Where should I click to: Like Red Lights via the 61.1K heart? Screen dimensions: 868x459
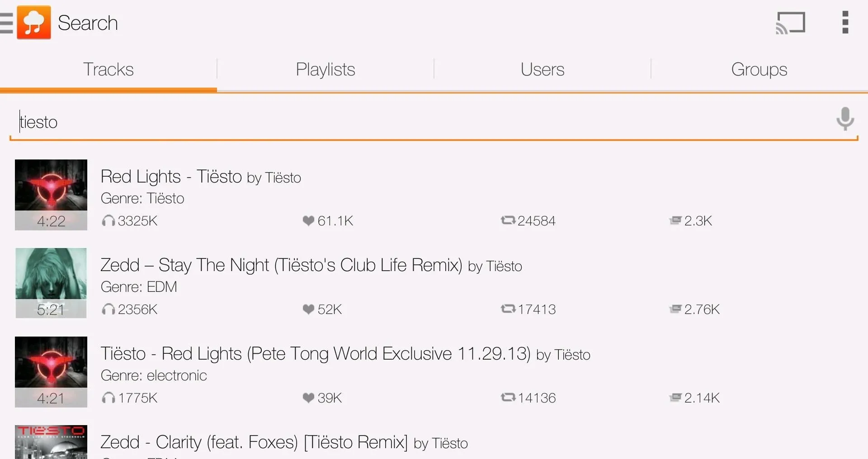(308, 220)
